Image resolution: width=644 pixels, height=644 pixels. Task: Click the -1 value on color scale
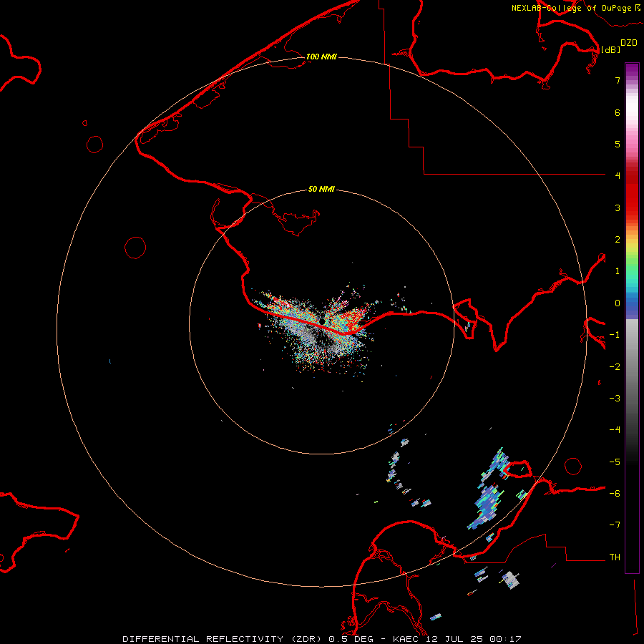(615, 335)
